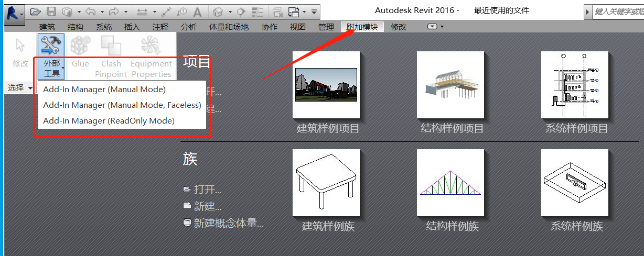Screen dimensions: 644x256
Task: Switch to the 协作 ribbon tab
Action: coord(270,27)
